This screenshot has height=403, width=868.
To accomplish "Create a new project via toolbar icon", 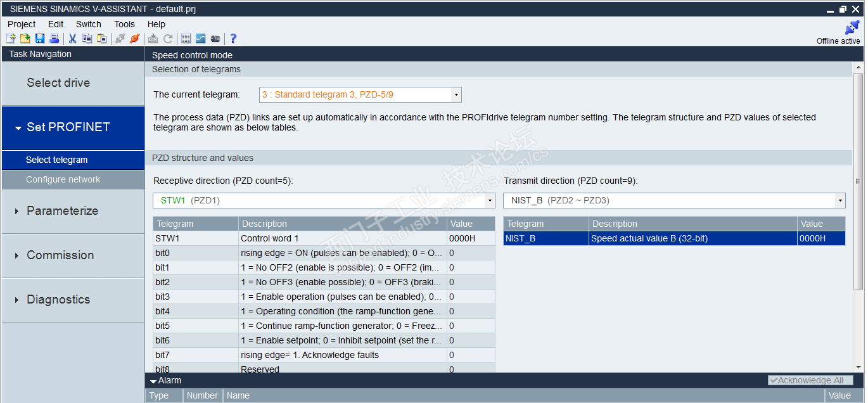I will coord(11,39).
